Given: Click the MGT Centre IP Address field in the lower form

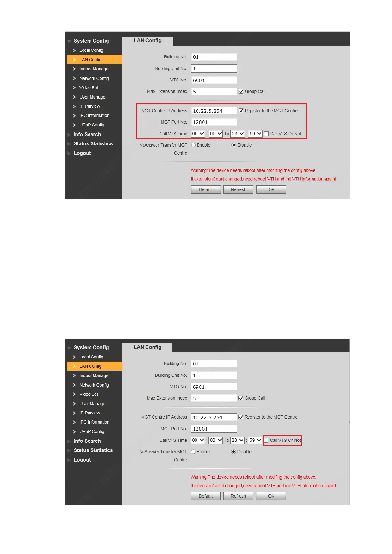Looking at the screenshot, I should (x=214, y=417).
